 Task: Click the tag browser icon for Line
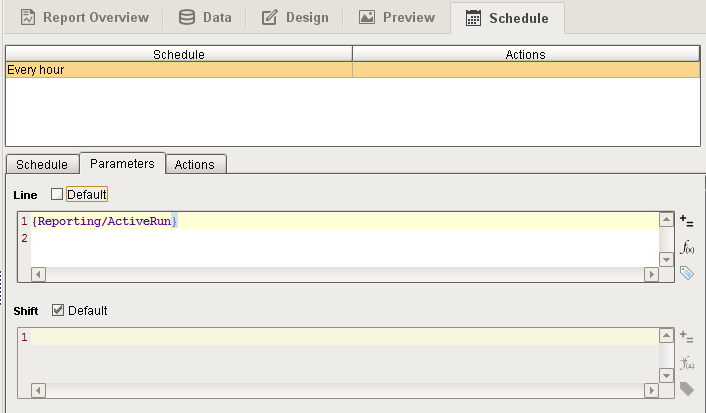click(x=686, y=272)
